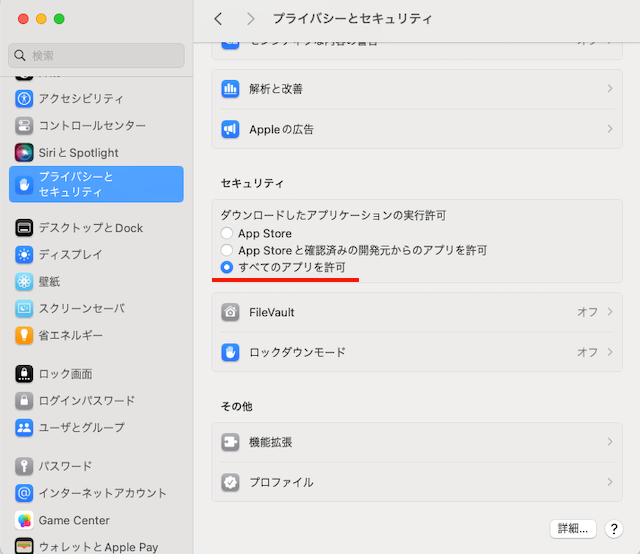The image size is (640, 554).
Task: Open ロック画面 icon in sidebar
Action: coord(24,374)
